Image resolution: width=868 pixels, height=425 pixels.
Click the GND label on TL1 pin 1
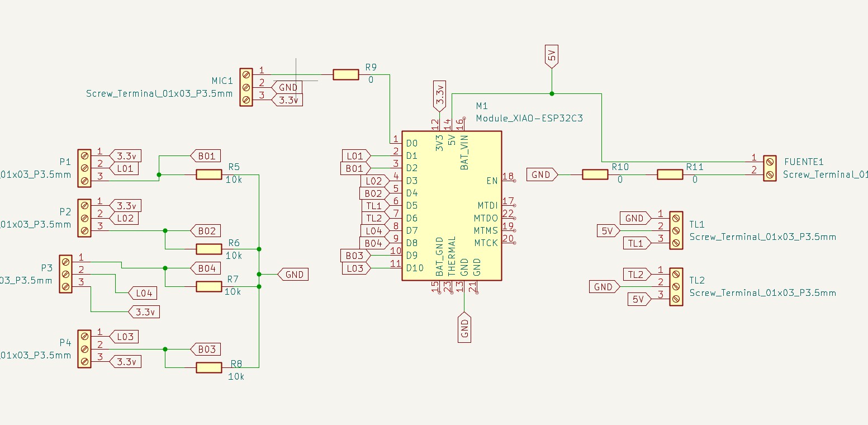(x=635, y=218)
